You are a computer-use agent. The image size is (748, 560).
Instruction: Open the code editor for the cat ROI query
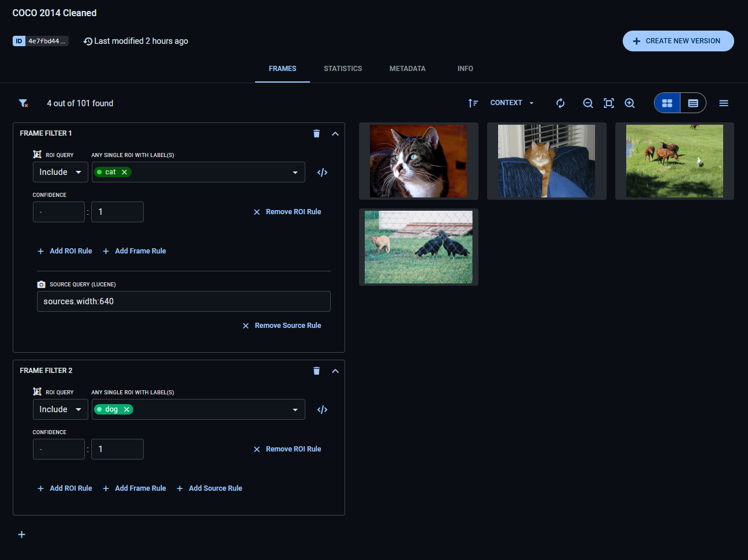point(322,171)
